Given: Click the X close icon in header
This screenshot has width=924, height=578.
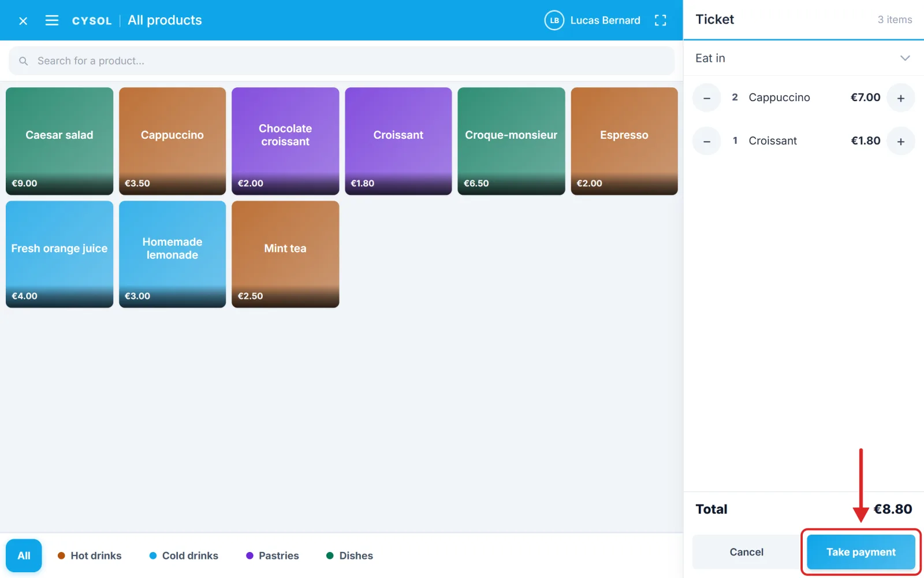Looking at the screenshot, I should point(23,21).
